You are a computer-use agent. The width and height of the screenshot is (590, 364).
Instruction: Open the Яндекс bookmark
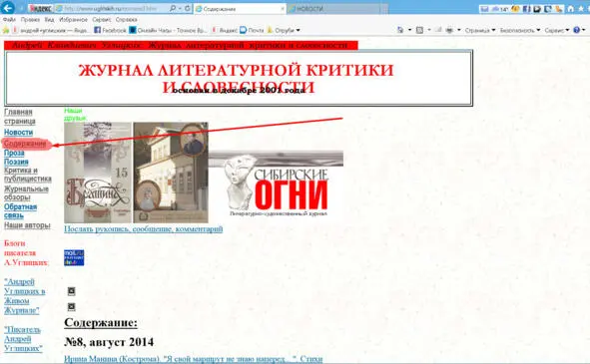(x=224, y=30)
